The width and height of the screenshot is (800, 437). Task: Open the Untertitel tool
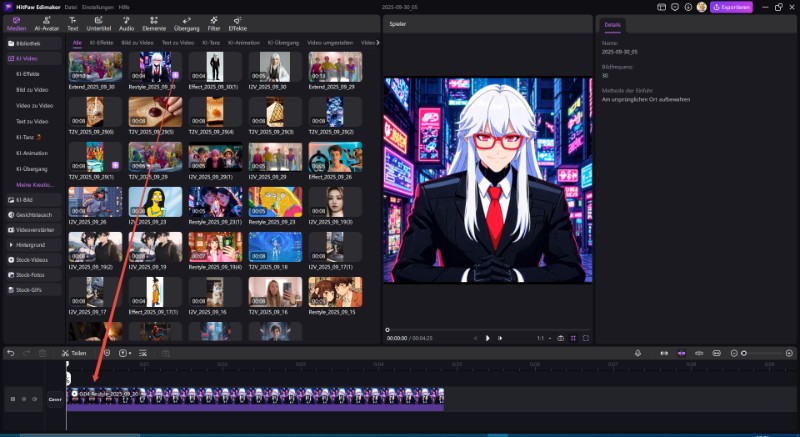[x=98, y=23]
